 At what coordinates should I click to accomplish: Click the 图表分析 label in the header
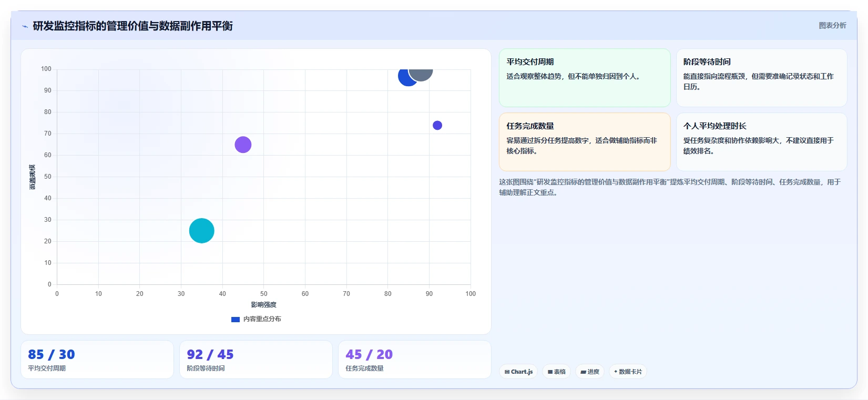click(x=832, y=25)
